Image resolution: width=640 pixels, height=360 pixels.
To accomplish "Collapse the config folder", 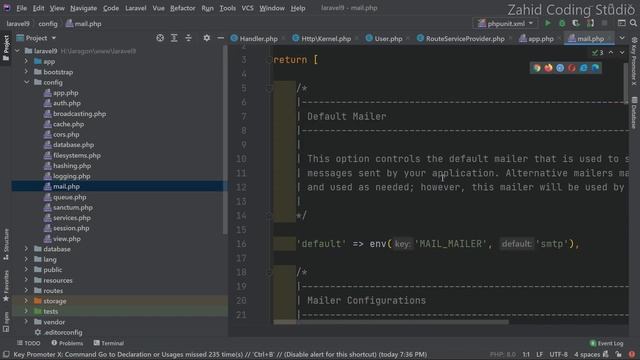I will (27, 82).
